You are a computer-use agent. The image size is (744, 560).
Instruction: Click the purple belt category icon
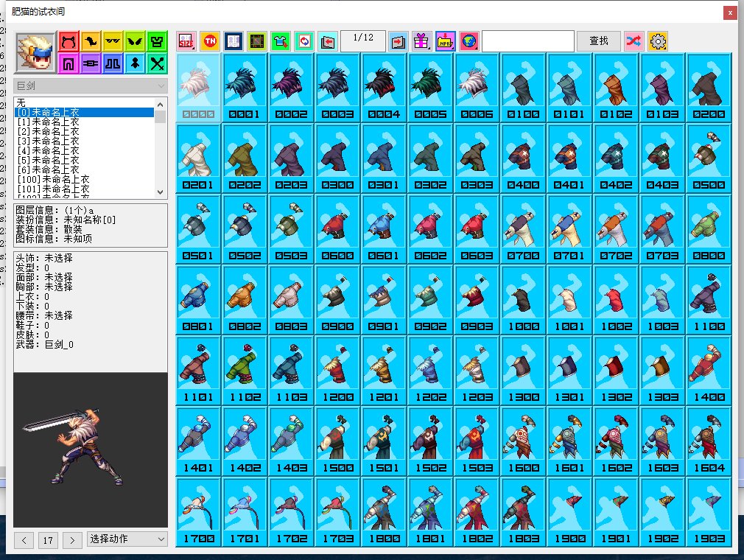tap(90, 63)
